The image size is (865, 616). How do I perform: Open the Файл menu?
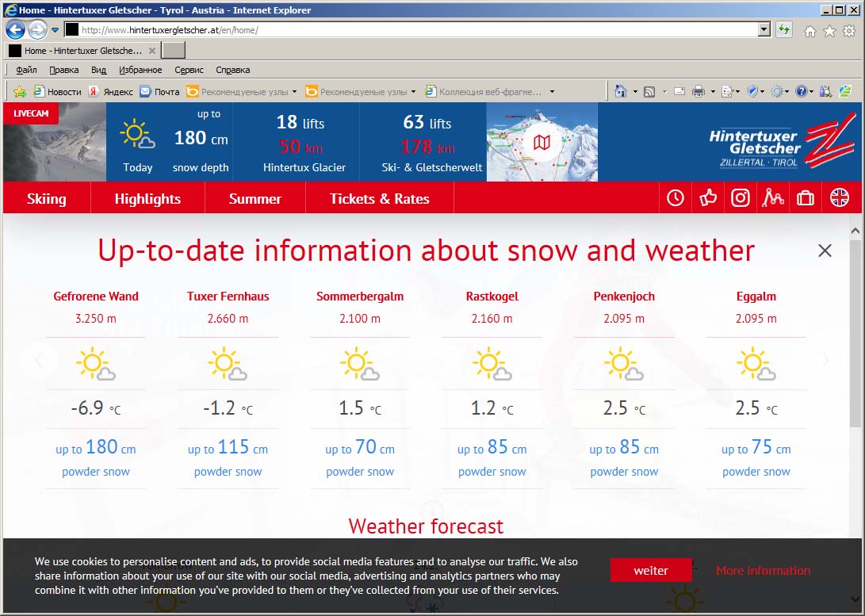26,70
